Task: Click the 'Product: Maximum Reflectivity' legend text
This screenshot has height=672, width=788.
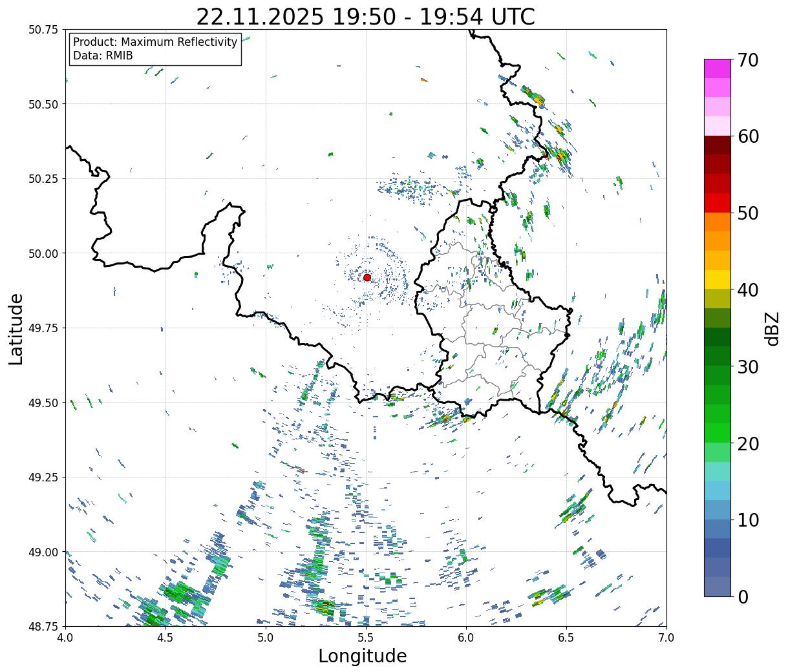Action: pyautogui.click(x=155, y=42)
